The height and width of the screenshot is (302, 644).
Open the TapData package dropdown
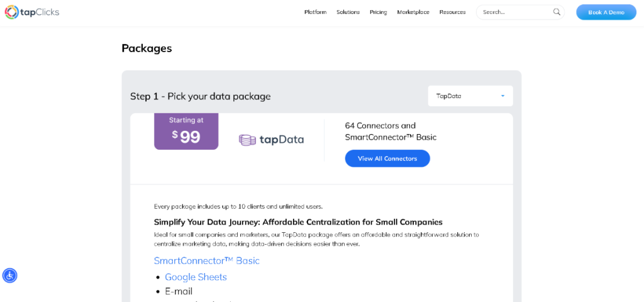470,96
